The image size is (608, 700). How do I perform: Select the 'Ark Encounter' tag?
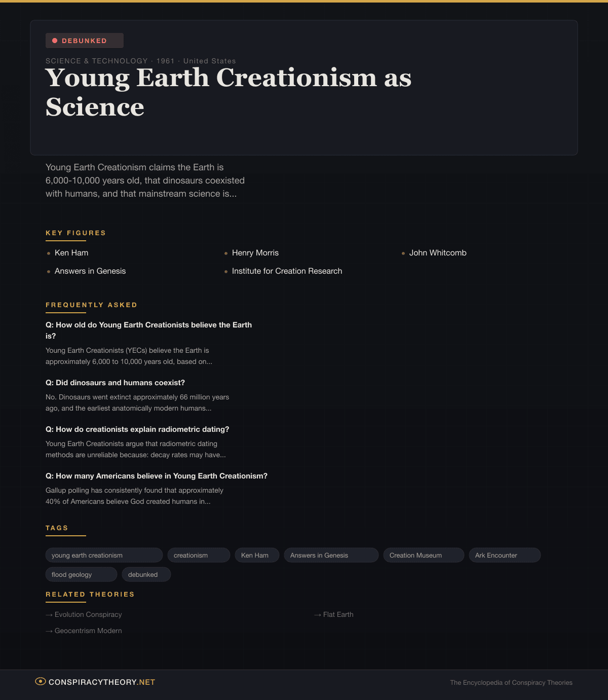click(x=504, y=556)
